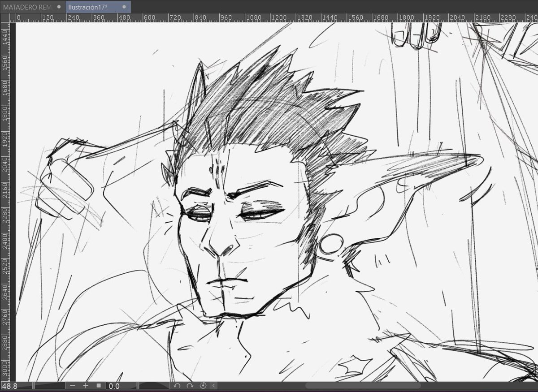Fit canvas to screen with the square icon
The width and height of the screenshot is (538, 392).
point(99,386)
